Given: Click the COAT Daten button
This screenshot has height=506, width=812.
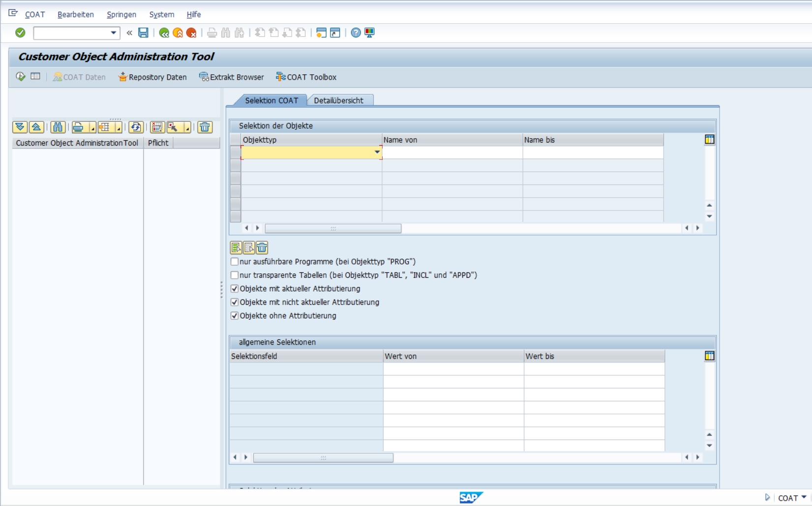Looking at the screenshot, I should click(x=79, y=77).
